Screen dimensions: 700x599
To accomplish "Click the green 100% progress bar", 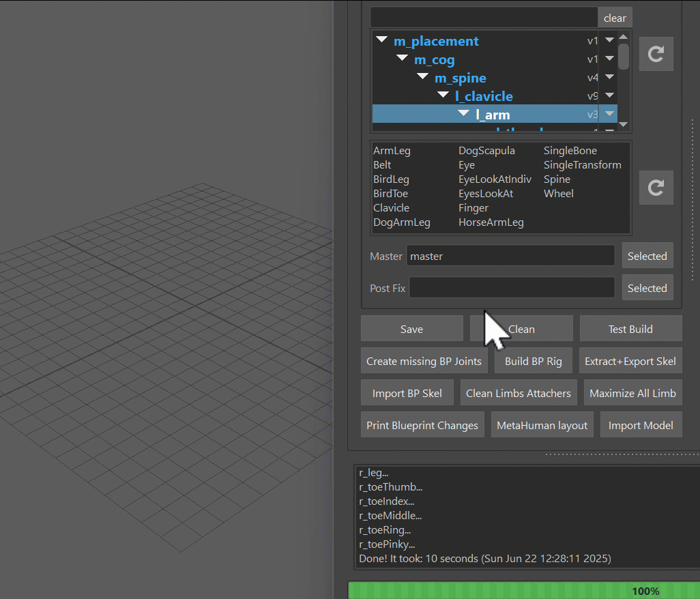I will [x=524, y=590].
